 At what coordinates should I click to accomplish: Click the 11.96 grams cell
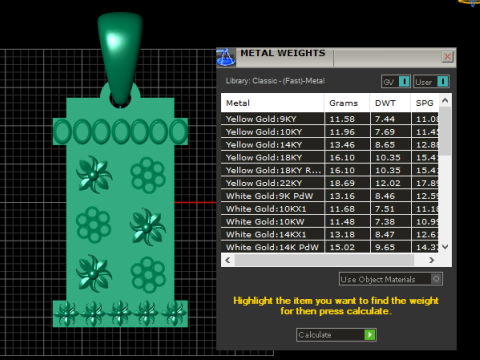pos(347,132)
